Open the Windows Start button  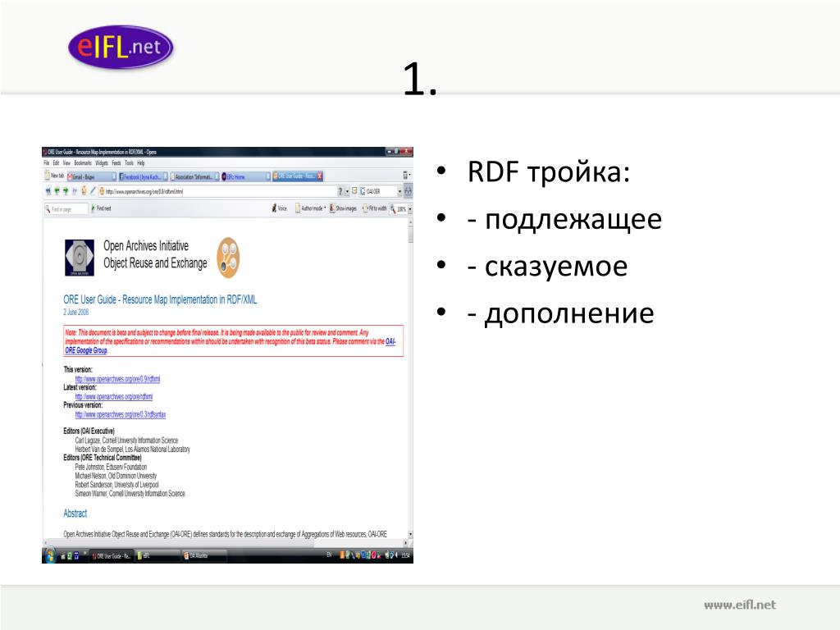tap(50, 555)
